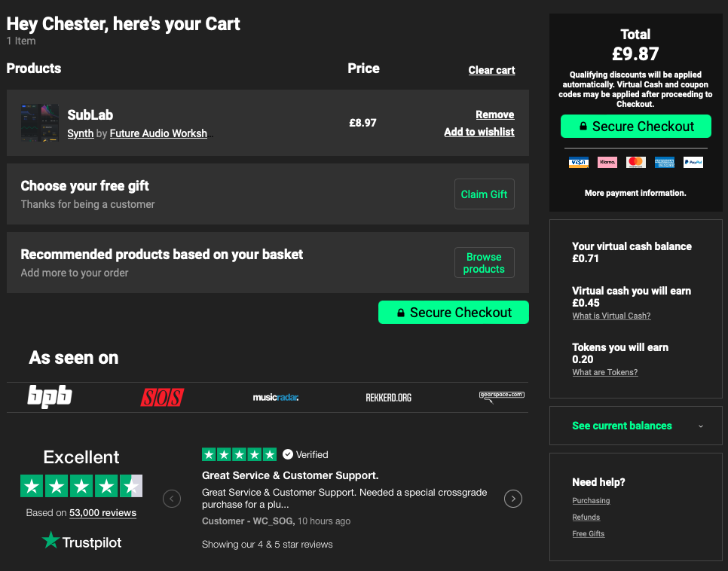Image resolution: width=728 pixels, height=571 pixels.
Task: Remove SubLab from the cart
Action: point(495,115)
